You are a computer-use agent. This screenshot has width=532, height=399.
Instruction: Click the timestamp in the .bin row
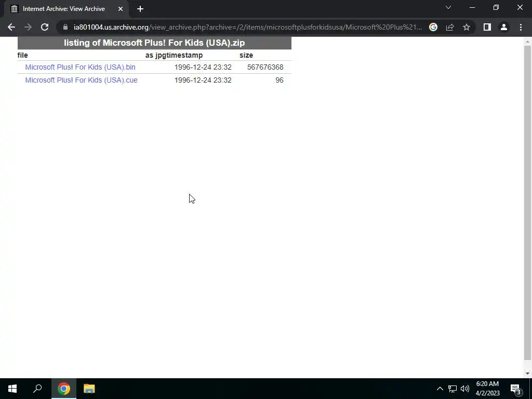click(203, 67)
